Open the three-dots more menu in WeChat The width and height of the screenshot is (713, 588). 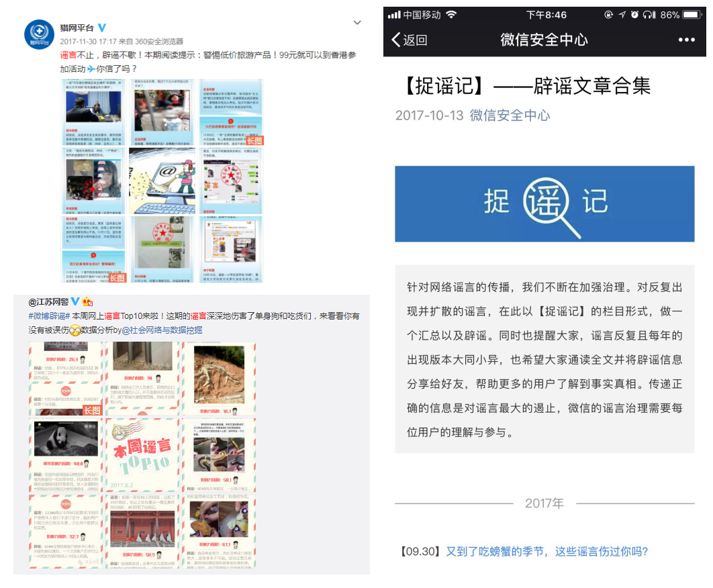pos(686,40)
